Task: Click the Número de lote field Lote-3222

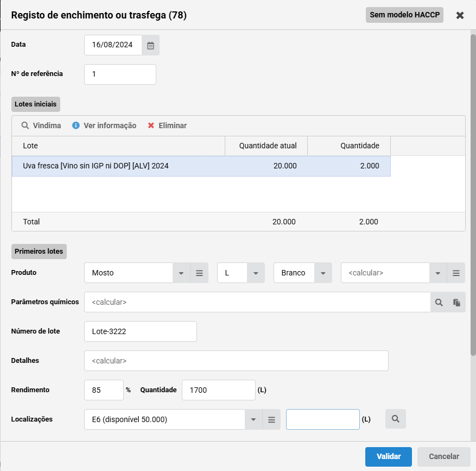Action: coord(141,331)
